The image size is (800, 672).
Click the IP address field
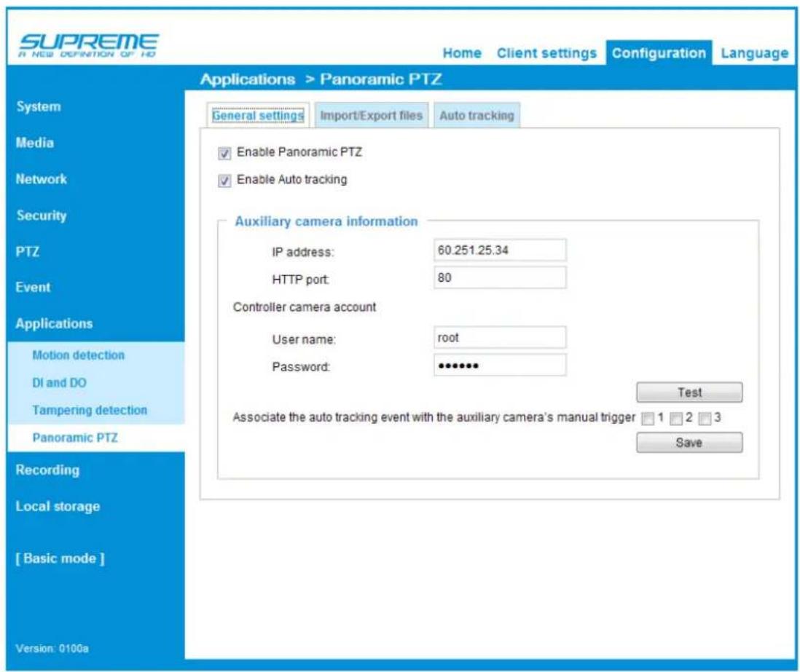[x=500, y=250]
